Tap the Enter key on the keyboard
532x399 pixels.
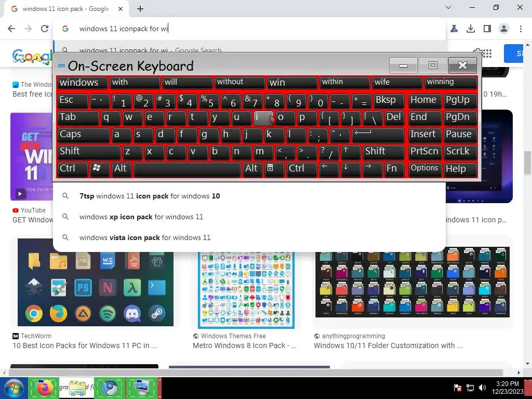[x=378, y=135]
